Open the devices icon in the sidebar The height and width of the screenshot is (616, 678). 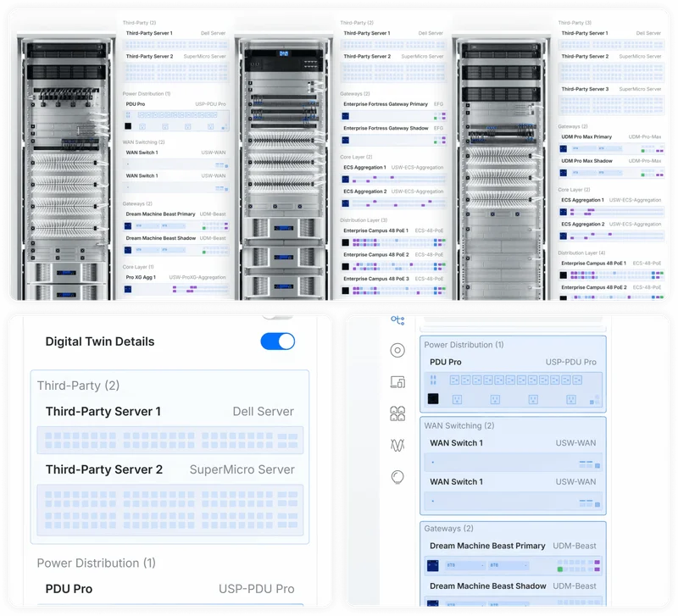397,382
